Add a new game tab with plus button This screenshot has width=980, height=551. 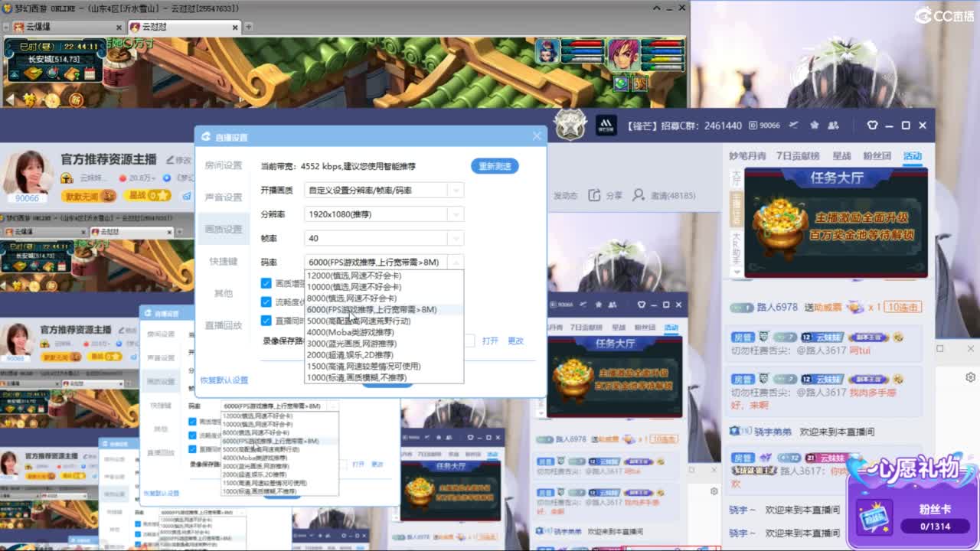tap(248, 26)
